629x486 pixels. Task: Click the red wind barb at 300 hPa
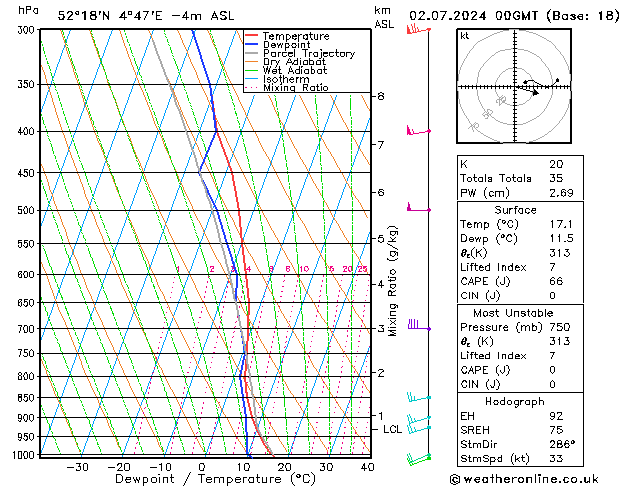coord(418,29)
